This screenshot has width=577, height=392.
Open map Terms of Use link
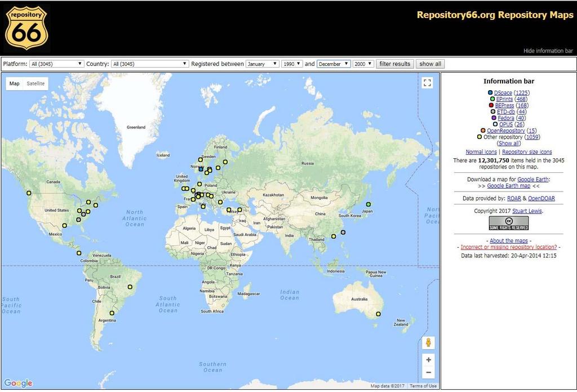tap(423, 386)
